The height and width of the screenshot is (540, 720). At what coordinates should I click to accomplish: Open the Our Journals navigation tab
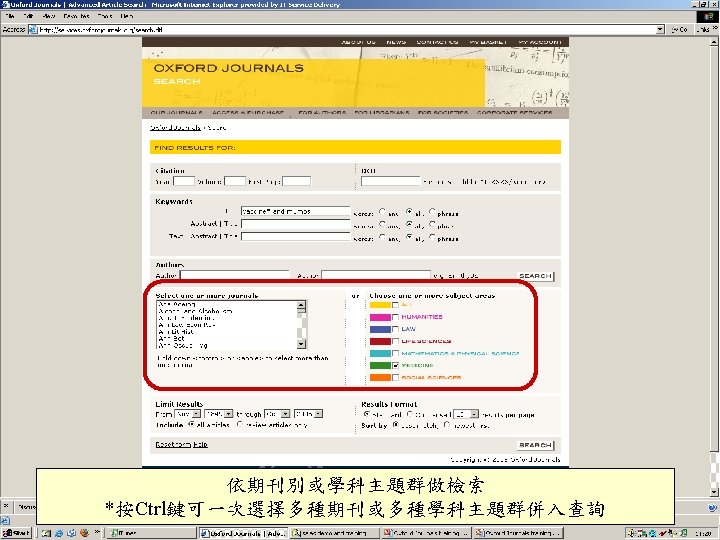177,112
